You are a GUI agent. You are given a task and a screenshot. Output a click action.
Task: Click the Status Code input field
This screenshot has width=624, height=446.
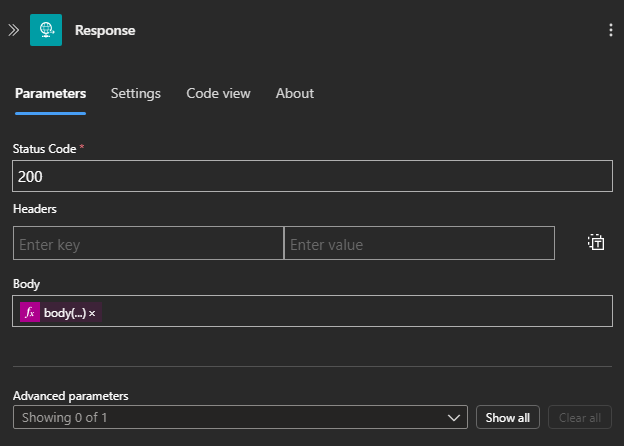pos(312,176)
